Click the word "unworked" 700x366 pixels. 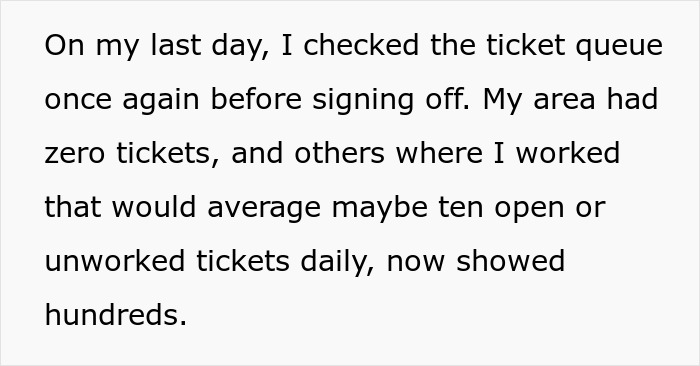(x=115, y=261)
